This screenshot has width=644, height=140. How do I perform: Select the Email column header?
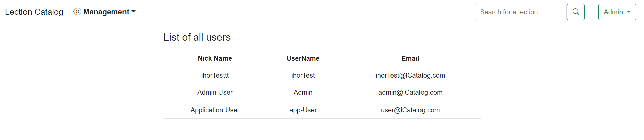[410, 58]
